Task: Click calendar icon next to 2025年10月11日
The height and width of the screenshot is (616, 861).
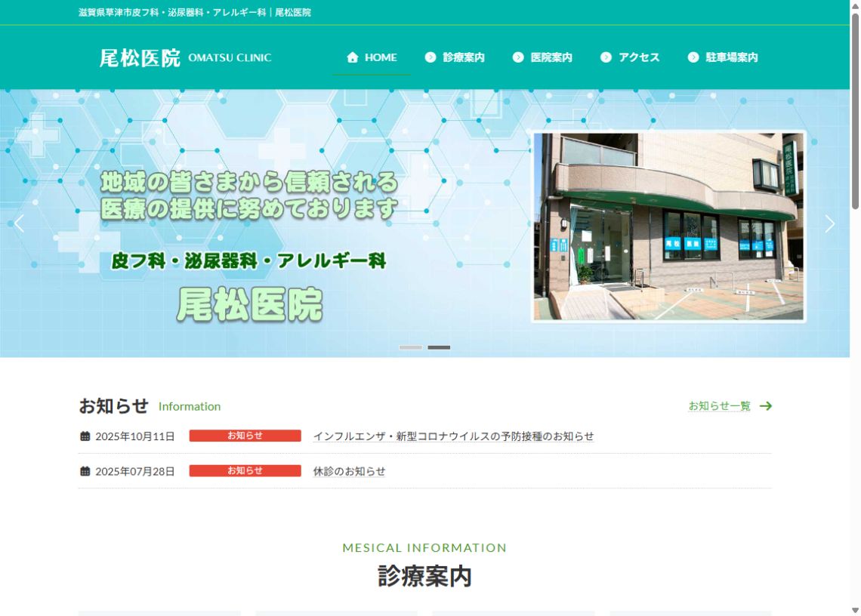Action: [85, 436]
